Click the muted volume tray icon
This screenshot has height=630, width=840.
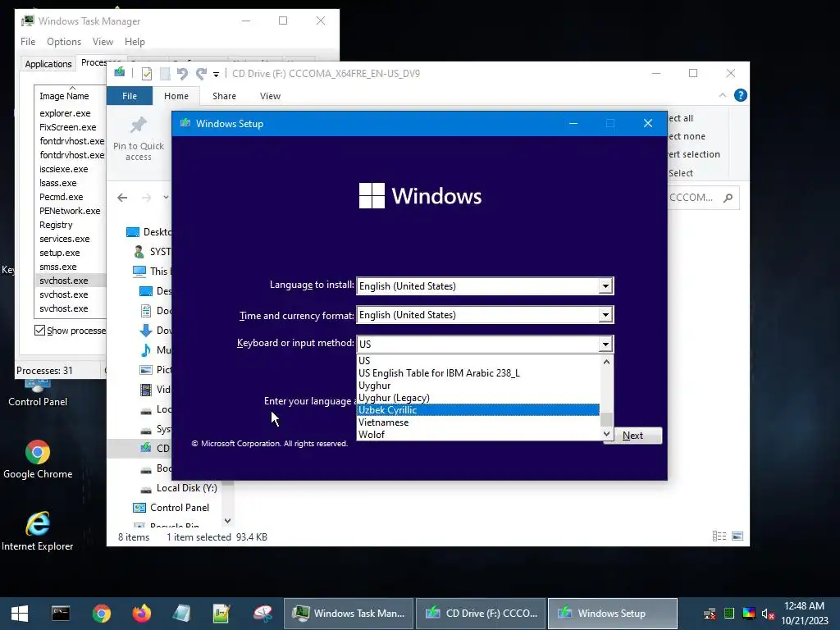click(768, 614)
